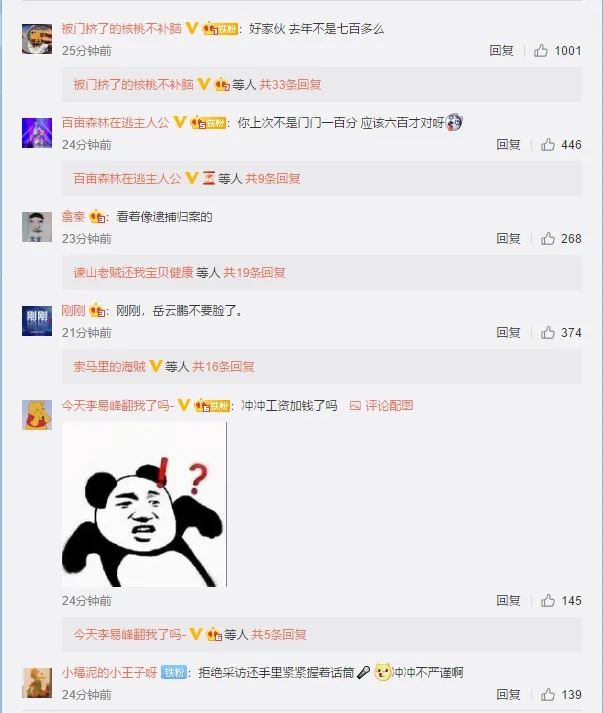This screenshot has width=603, height=713.
Task: Open the 评论配图 comment picture icon link
Action: point(382,405)
